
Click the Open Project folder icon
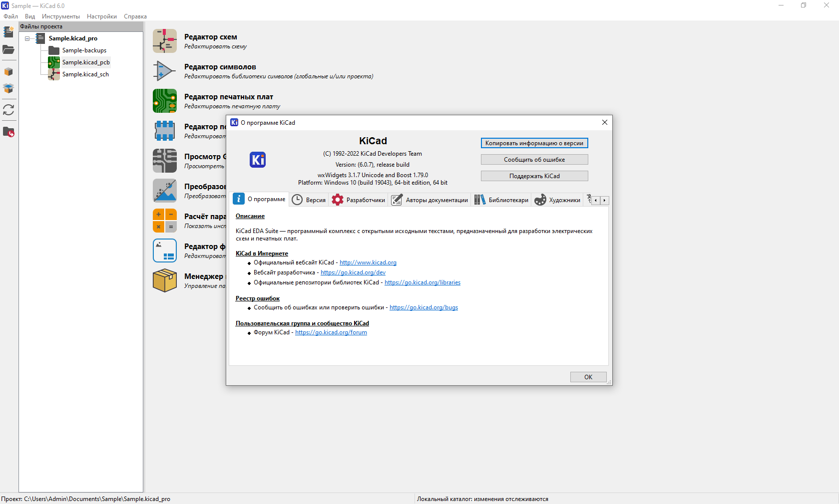tap(8, 50)
